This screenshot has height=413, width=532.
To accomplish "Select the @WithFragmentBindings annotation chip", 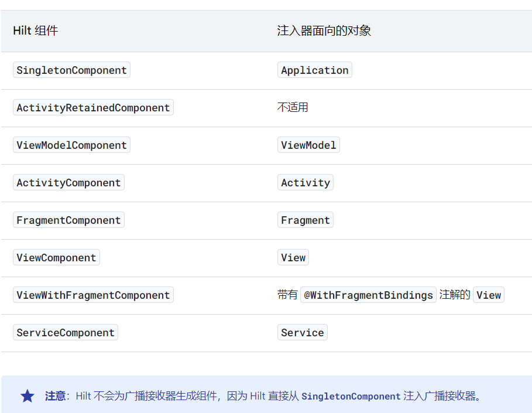I will pyautogui.click(x=368, y=295).
